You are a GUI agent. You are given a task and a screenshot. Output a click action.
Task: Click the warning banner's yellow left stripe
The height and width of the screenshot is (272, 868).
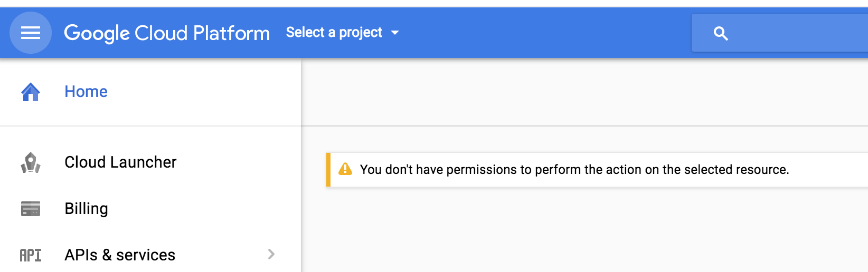(x=328, y=170)
